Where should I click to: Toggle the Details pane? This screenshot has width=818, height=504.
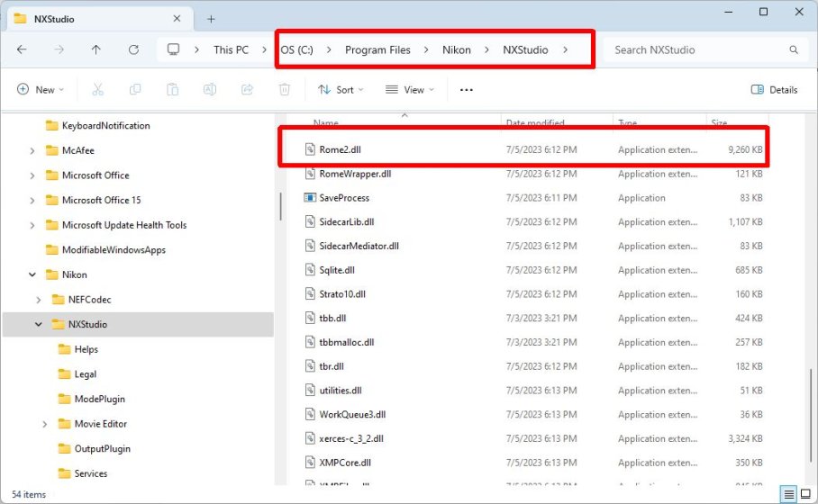774,90
